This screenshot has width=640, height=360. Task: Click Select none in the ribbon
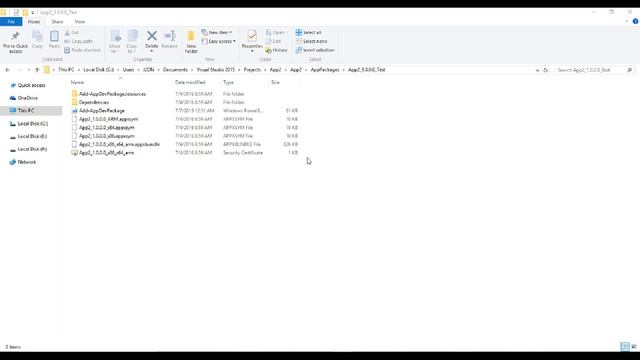[311, 41]
